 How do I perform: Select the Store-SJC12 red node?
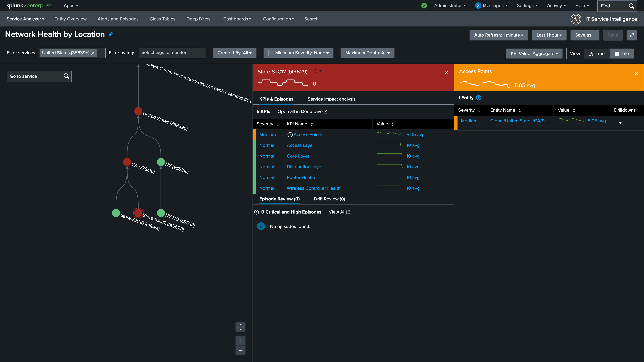(138, 213)
